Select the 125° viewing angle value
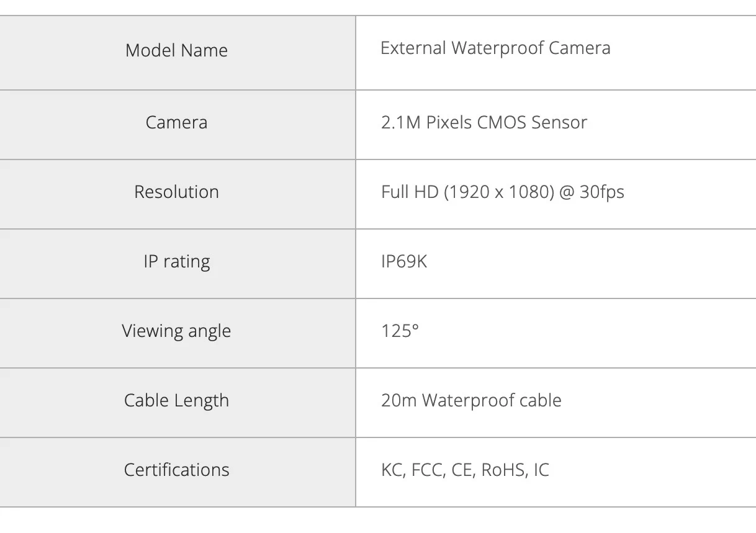The width and height of the screenshot is (756, 533). [x=400, y=331]
